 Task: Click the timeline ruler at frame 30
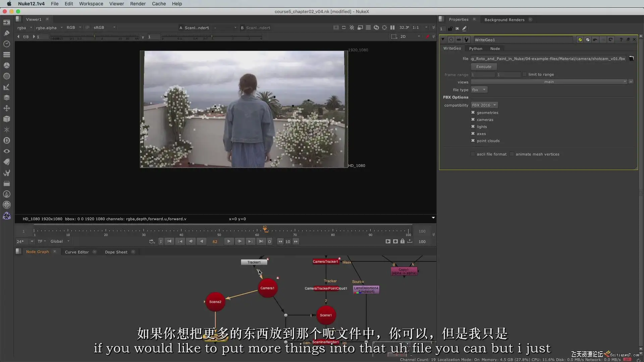click(144, 231)
